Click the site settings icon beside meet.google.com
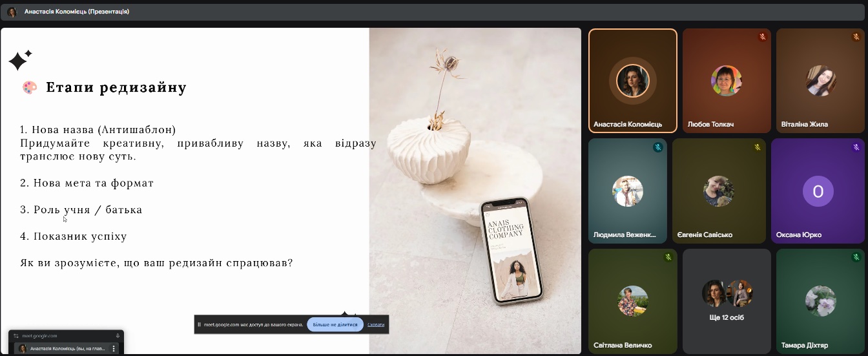The image size is (868, 356). coord(16,336)
